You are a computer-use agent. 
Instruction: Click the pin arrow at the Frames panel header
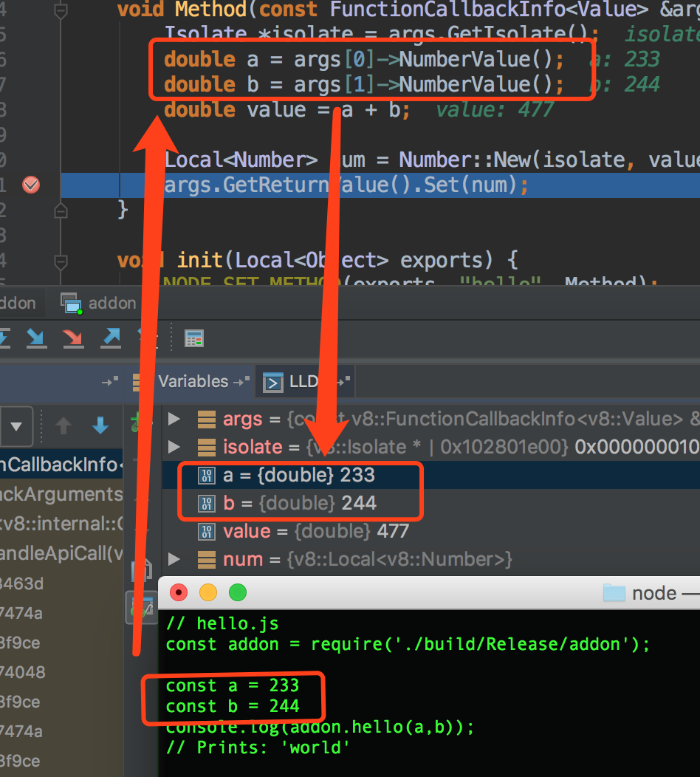click(110, 381)
